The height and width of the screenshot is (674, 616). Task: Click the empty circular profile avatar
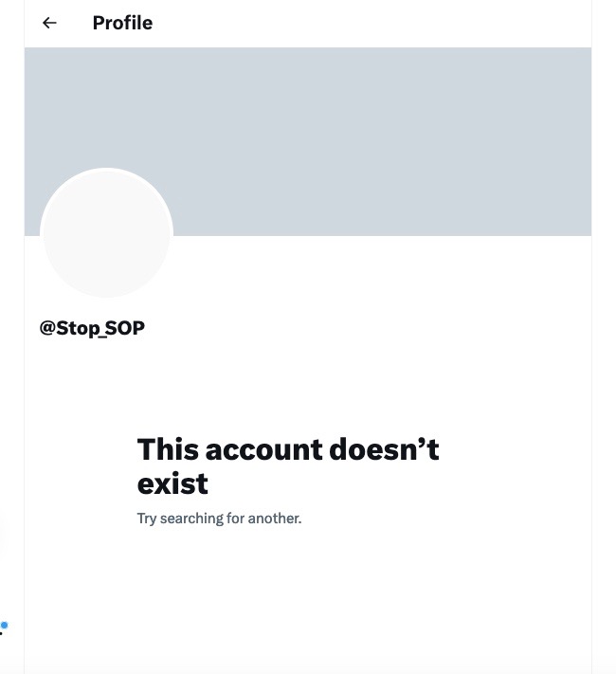pyautogui.click(x=106, y=233)
